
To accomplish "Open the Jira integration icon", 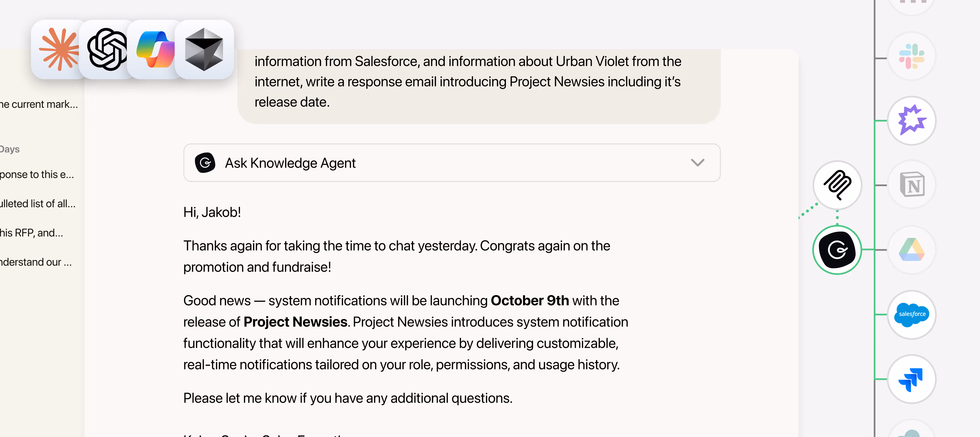I will [911, 379].
